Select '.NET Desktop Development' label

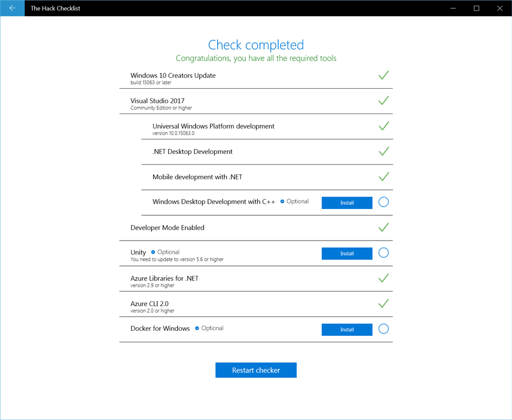192,152
